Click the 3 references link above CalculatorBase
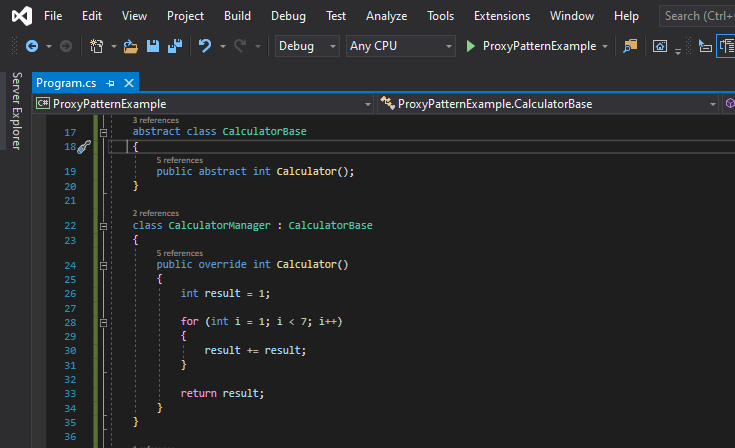 coord(156,120)
